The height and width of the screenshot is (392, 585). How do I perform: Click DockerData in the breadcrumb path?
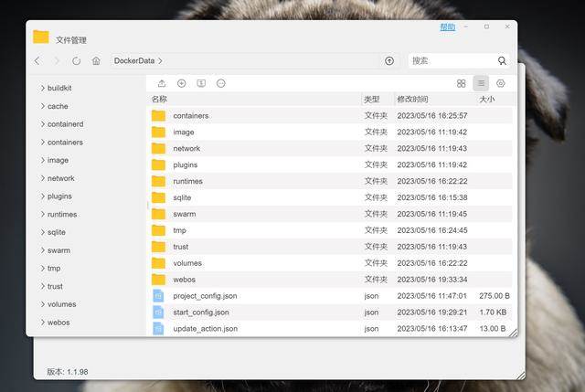133,61
